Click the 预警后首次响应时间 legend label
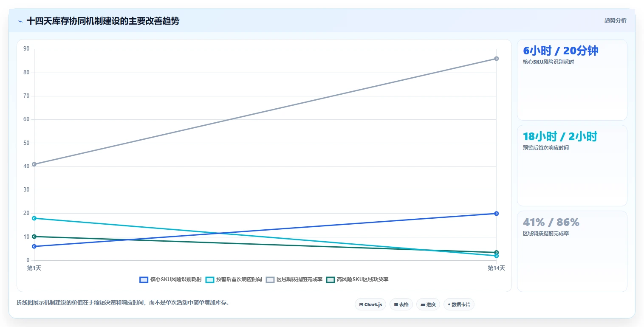This screenshot has width=644, height=327. (x=239, y=279)
